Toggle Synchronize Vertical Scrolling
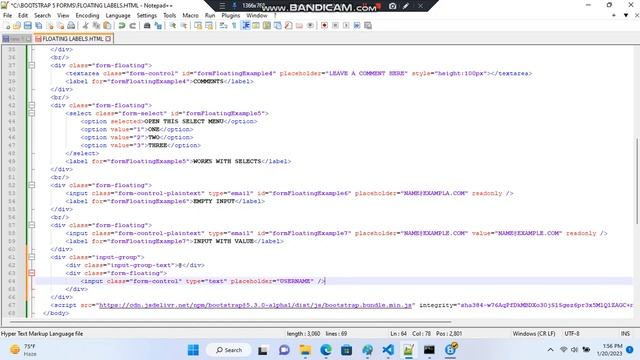This screenshot has width=640, height=360. coord(198,25)
